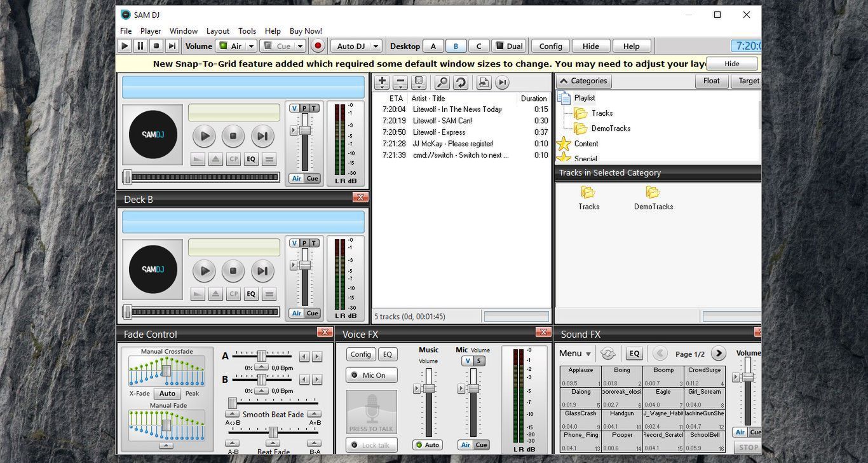Click the CP button on the top deck
The width and height of the screenshot is (868, 463).
(x=233, y=160)
